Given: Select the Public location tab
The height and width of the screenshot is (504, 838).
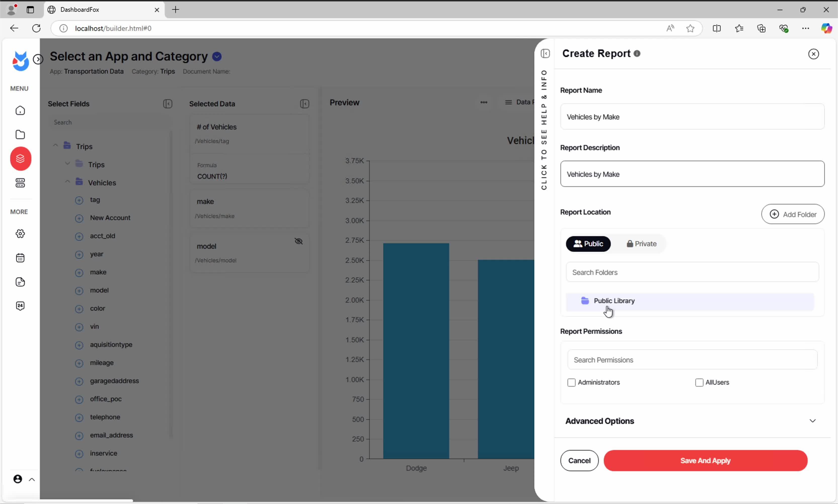Looking at the screenshot, I should tap(588, 244).
